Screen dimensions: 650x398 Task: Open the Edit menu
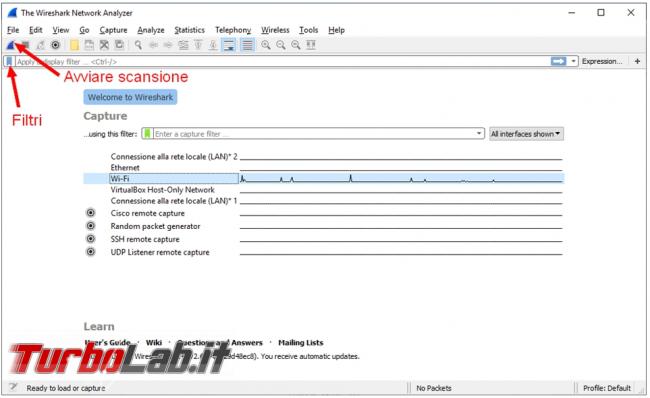pyautogui.click(x=36, y=30)
